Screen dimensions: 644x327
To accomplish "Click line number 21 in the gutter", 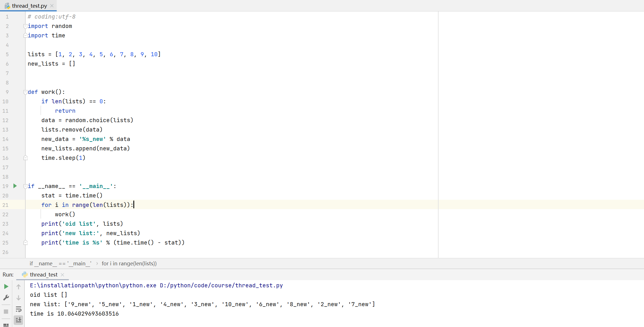I will (5, 205).
